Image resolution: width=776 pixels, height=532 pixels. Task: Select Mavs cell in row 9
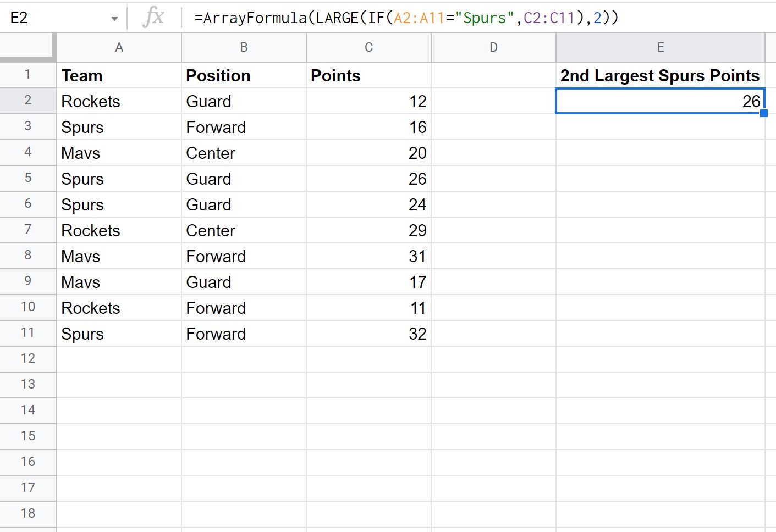tap(119, 282)
